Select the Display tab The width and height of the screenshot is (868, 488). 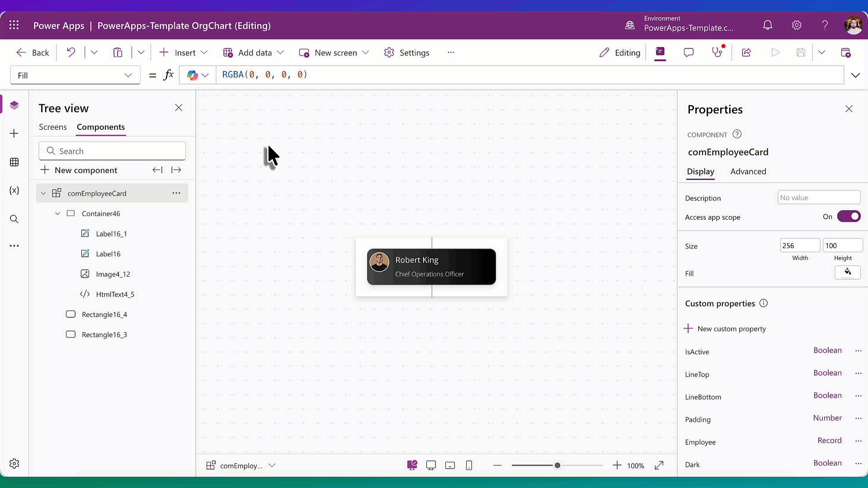700,171
